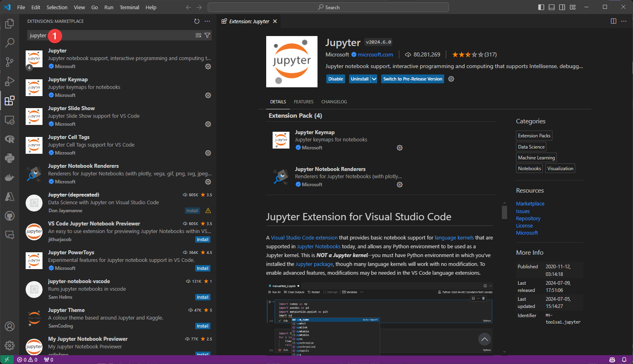This screenshot has height=364, width=633.
Task: Click the Uninstall button
Action: click(360, 79)
